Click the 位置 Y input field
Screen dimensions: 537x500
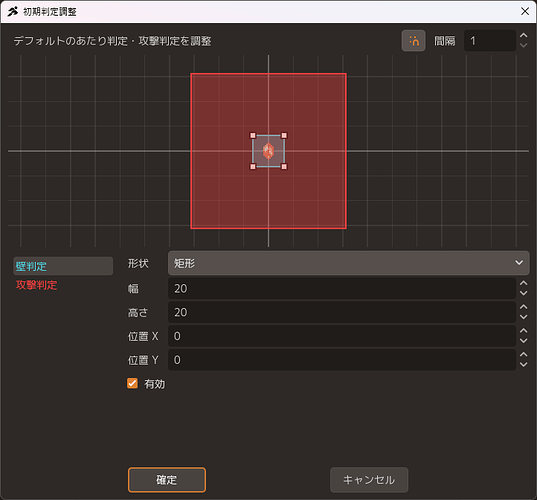pyautogui.click(x=342, y=360)
